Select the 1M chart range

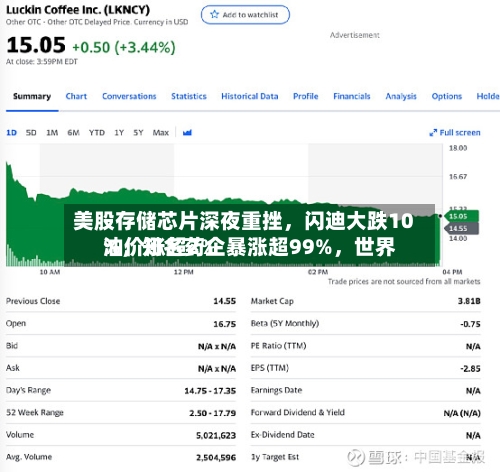point(52,133)
